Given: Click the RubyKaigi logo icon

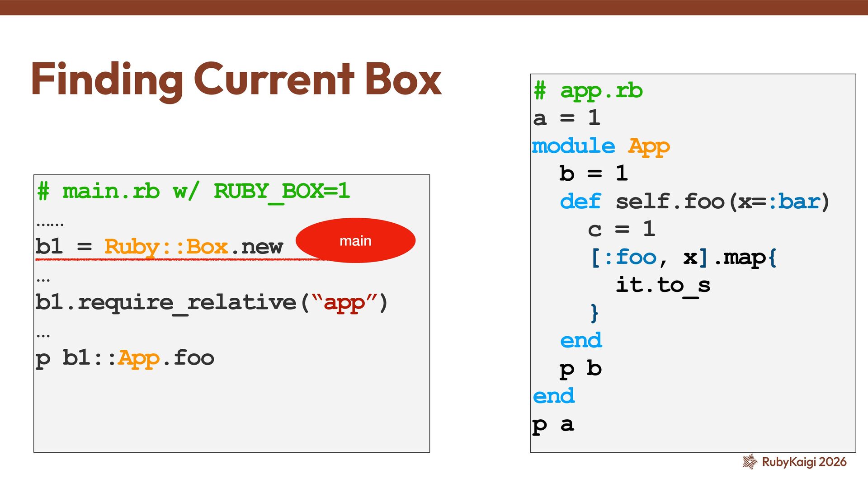Looking at the screenshot, I should tap(750, 461).
